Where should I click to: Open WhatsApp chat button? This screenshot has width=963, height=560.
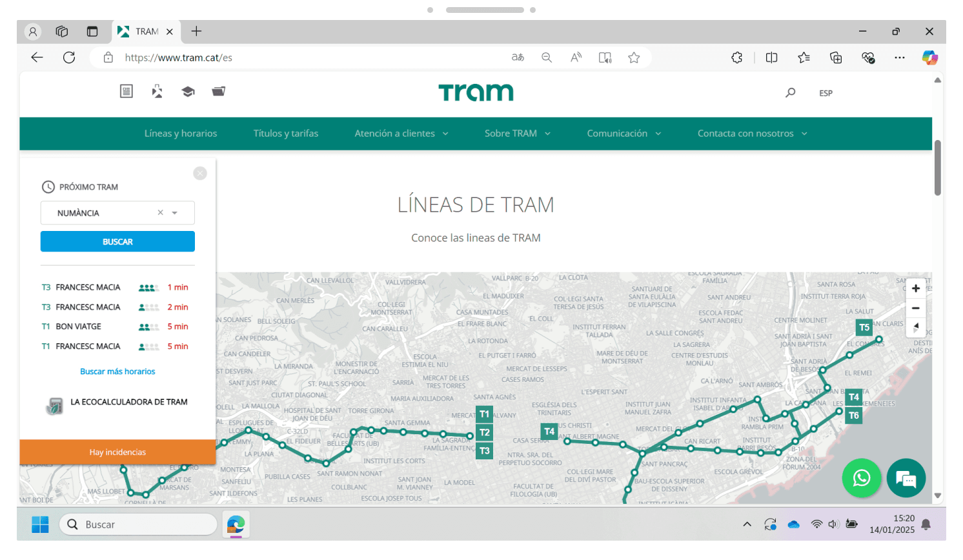862,478
